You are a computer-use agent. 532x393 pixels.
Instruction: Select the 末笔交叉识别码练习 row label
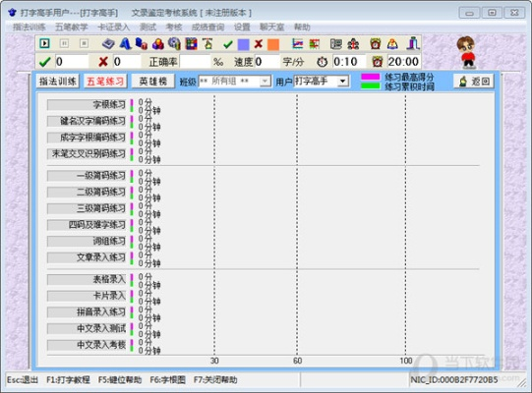point(87,154)
